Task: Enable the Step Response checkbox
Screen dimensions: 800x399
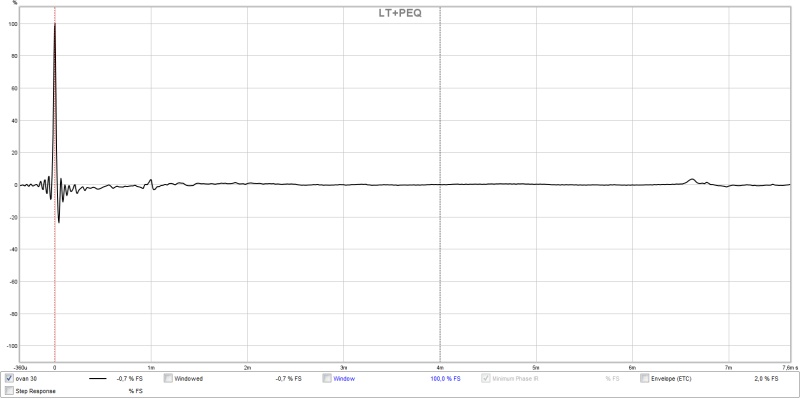Action: [x=9, y=391]
